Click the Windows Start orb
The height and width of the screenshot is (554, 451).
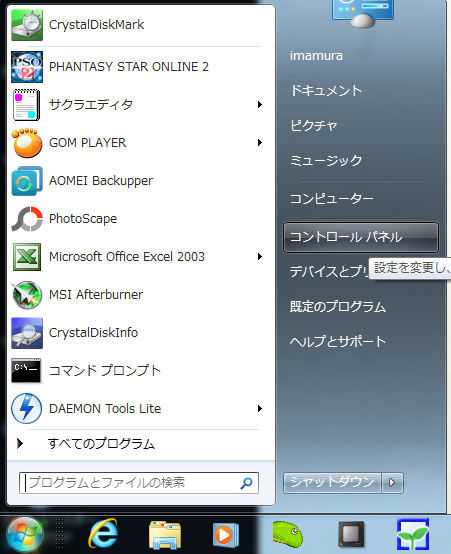pyautogui.click(x=25, y=534)
